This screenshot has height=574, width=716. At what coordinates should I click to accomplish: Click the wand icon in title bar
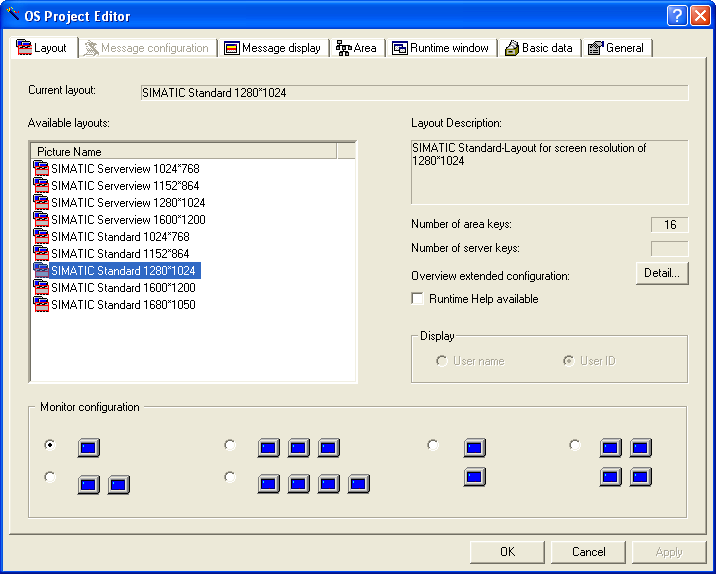click(x=13, y=14)
